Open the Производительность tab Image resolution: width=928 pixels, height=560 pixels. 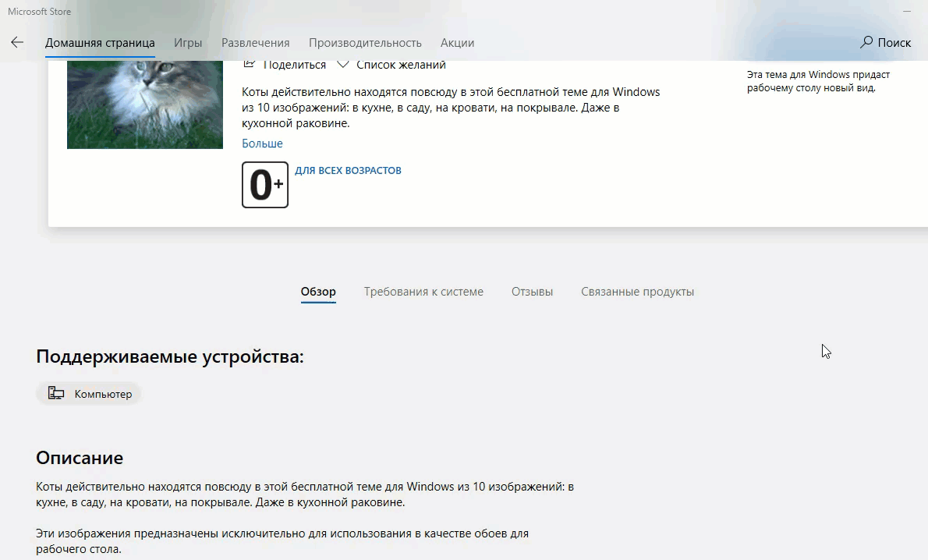[x=365, y=43]
